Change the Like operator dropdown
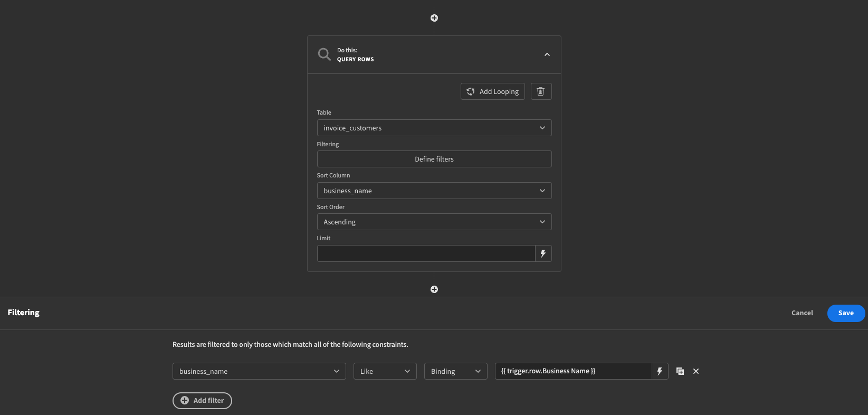Image resolution: width=868 pixels, height=415 pixels. (x=385, y=371)
